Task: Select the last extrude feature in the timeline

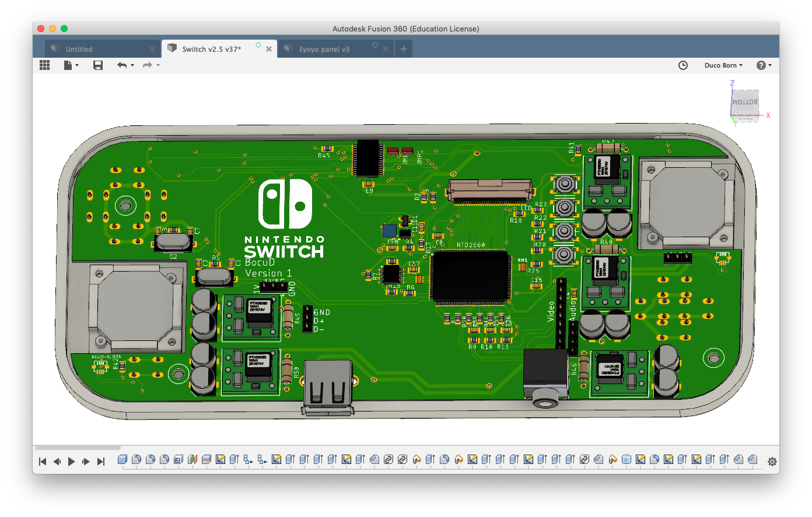Action: pos(724,459)
